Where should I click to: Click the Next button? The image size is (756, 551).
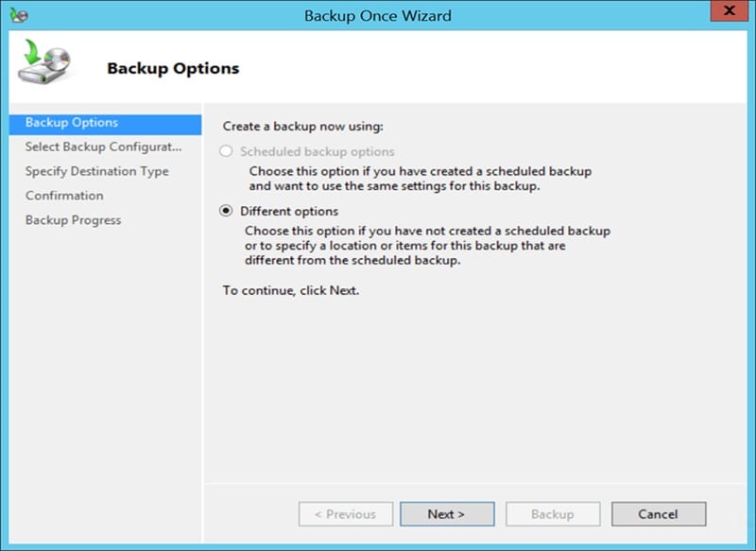(447, 514)
